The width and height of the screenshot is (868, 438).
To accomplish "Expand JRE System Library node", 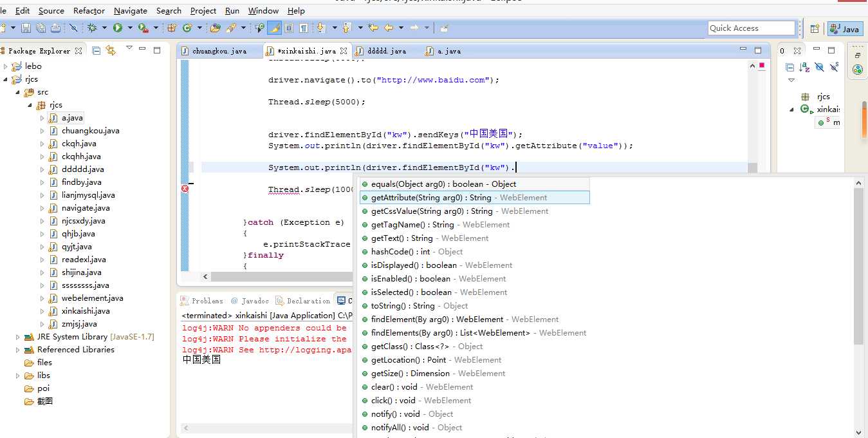I will [18, 337].
